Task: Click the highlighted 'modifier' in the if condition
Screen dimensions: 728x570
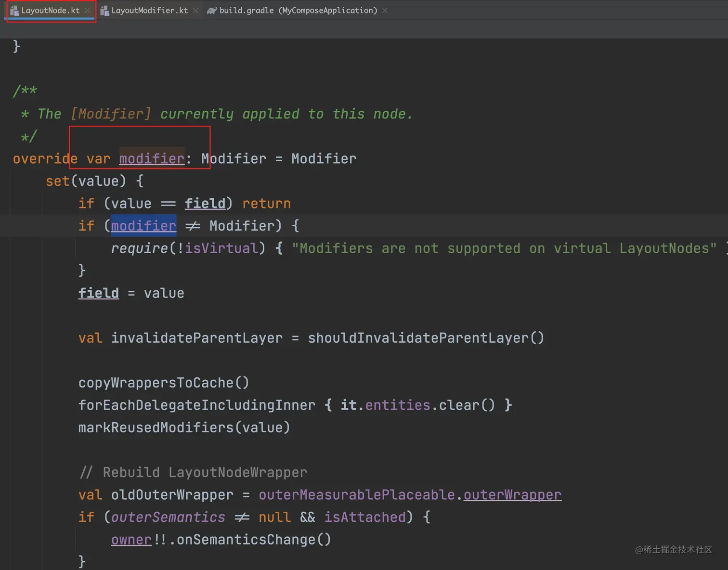Action: (143, 225)
